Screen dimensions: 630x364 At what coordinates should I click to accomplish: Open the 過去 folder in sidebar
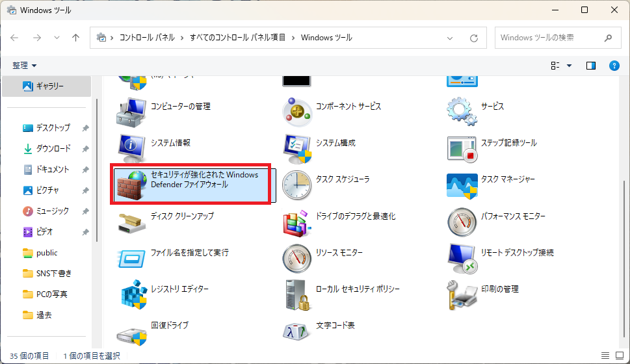pos(37,315)
